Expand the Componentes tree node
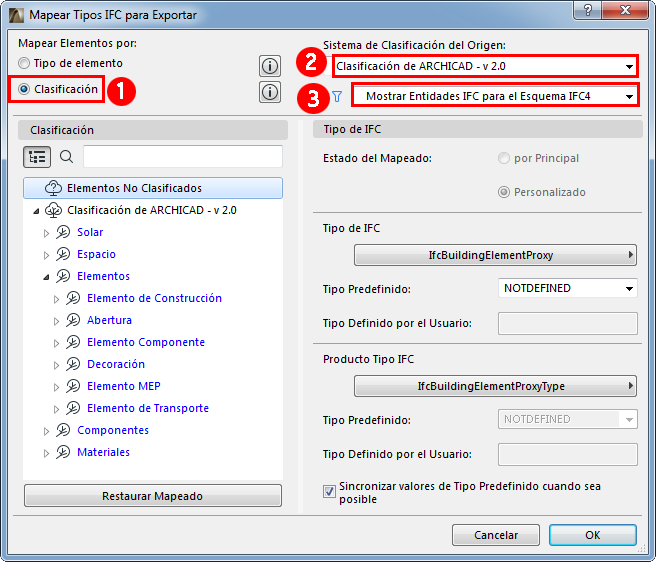Image resolution: width=656 pixels, height=562 pixels. tap(46, 431)
